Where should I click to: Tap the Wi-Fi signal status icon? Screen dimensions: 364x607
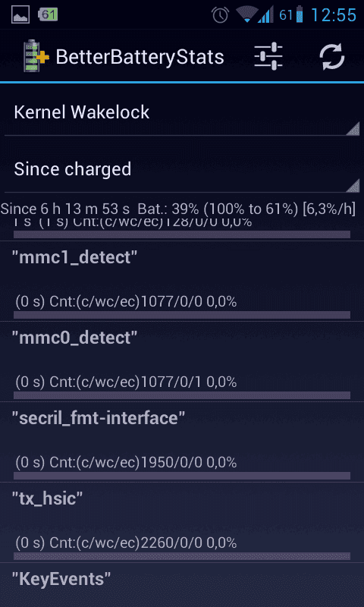[247, 14]
